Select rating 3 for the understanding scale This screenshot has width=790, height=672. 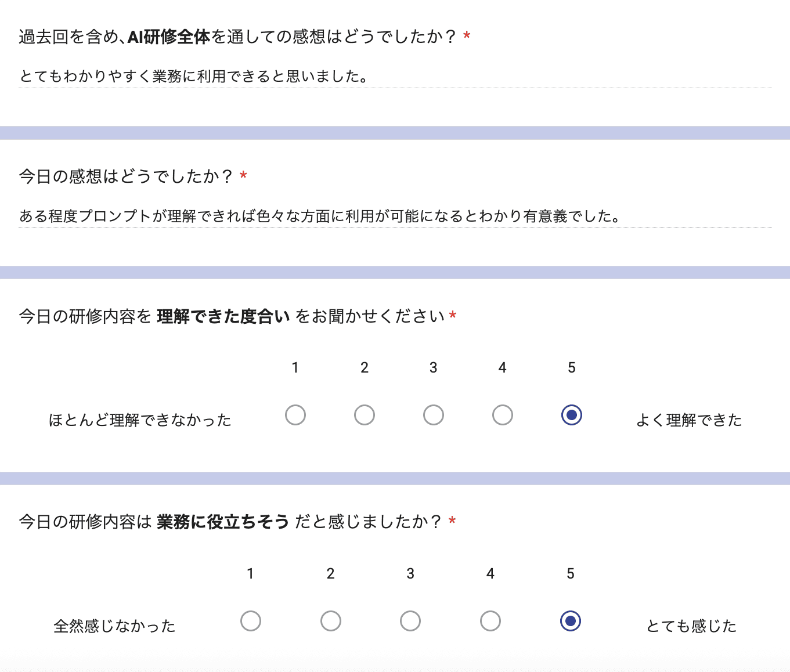coord(433,414)
